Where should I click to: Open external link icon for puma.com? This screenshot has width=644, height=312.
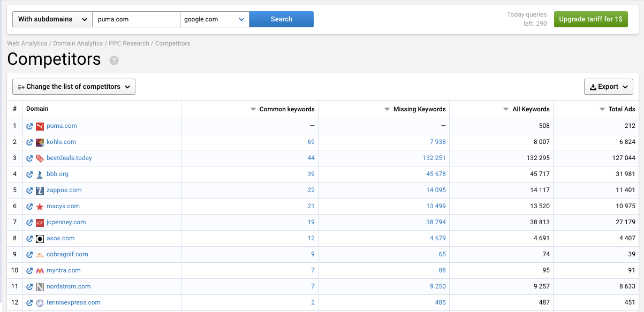tap(30, 126)
